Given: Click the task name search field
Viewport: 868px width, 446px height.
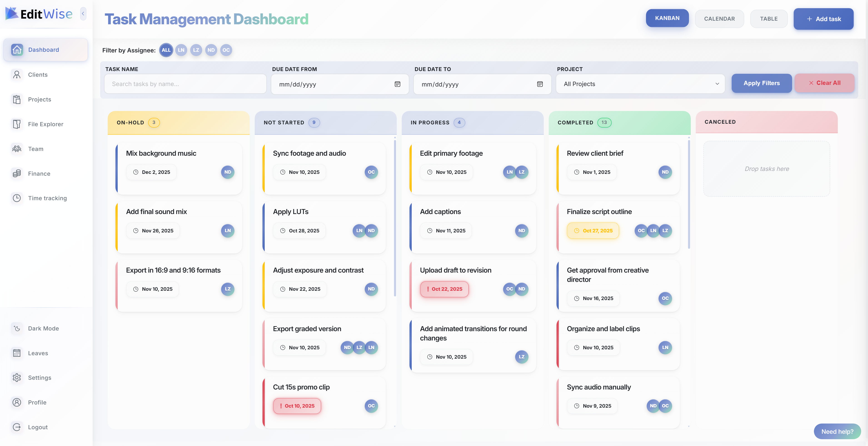Looking at the screenshot, I should [x=185, y=84].
